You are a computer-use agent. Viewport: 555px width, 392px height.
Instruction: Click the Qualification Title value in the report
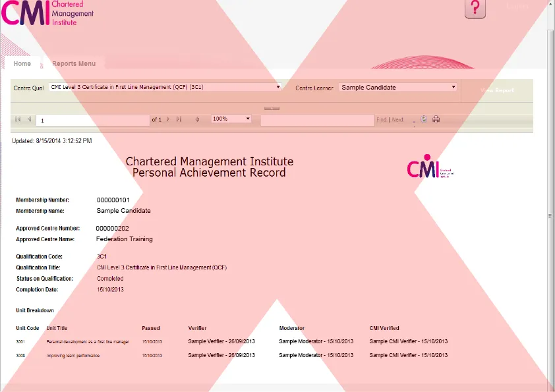pyautogui.click(x=161, y=267)
